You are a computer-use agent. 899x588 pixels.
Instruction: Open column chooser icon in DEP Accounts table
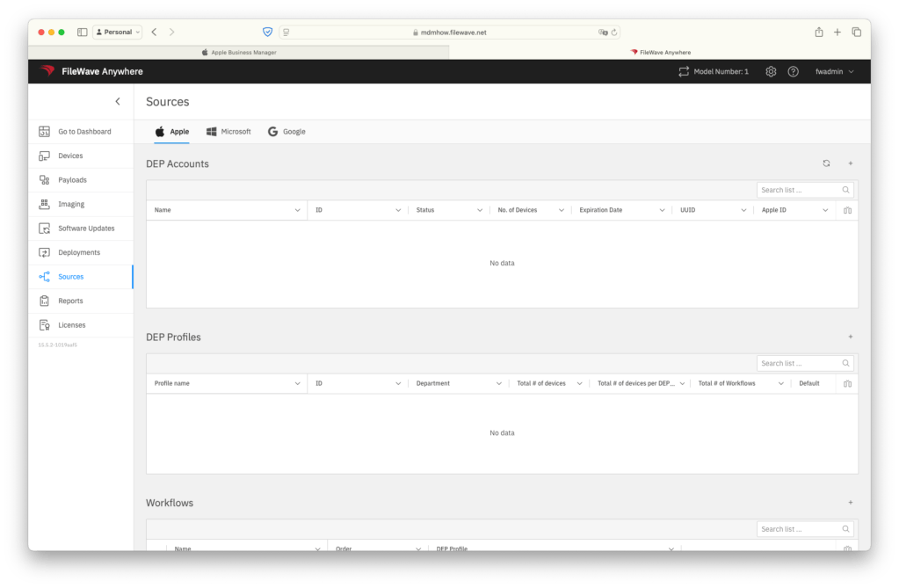[847, 211]
